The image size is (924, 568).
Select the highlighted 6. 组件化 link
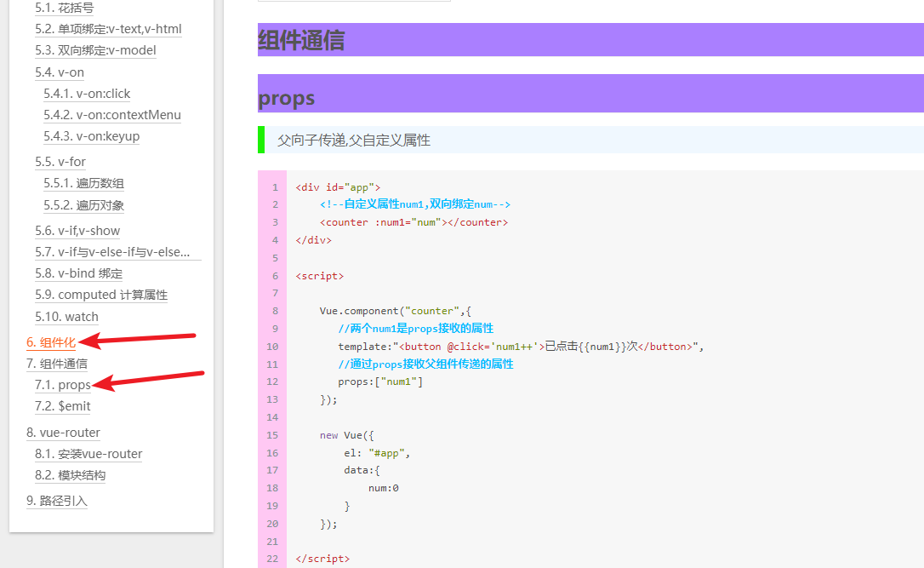[x=51, y=342]
